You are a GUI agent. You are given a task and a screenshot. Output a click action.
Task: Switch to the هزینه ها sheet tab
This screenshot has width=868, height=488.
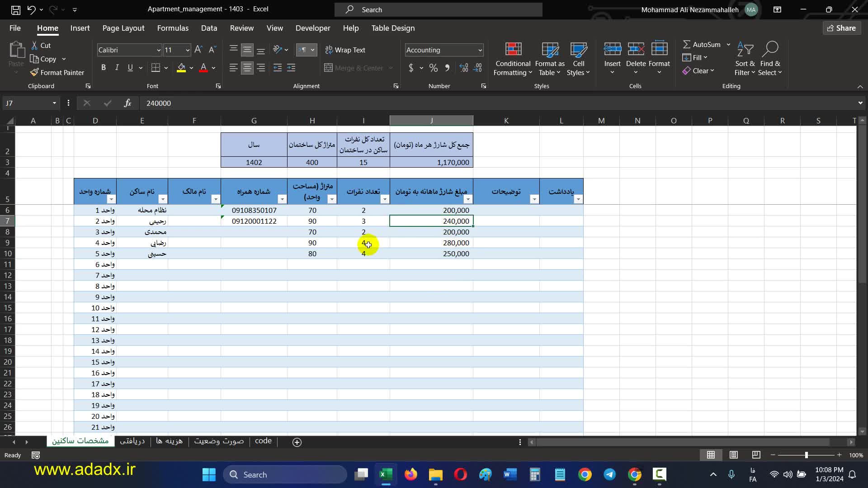click(169, 441)
